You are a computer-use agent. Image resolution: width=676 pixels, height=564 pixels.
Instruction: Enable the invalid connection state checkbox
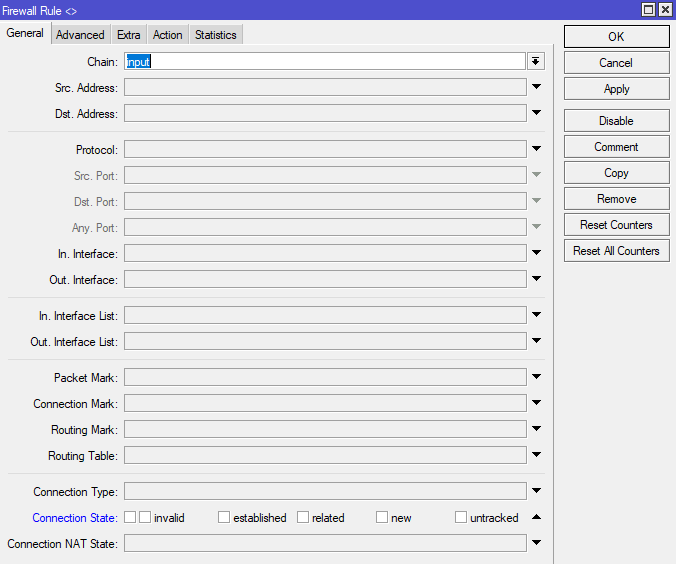(145, 518)
